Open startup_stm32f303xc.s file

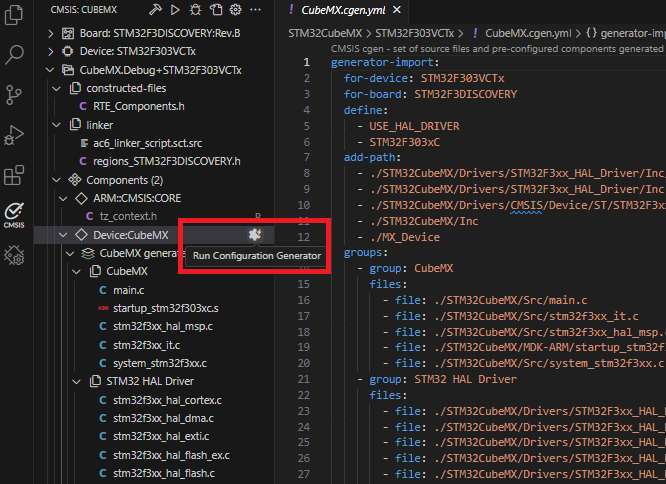166,309
